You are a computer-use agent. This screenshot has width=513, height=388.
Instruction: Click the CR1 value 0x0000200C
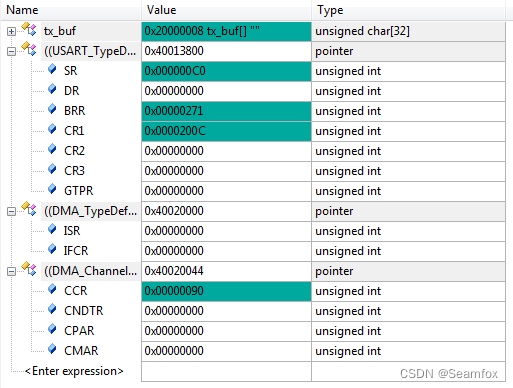point(226,131)
